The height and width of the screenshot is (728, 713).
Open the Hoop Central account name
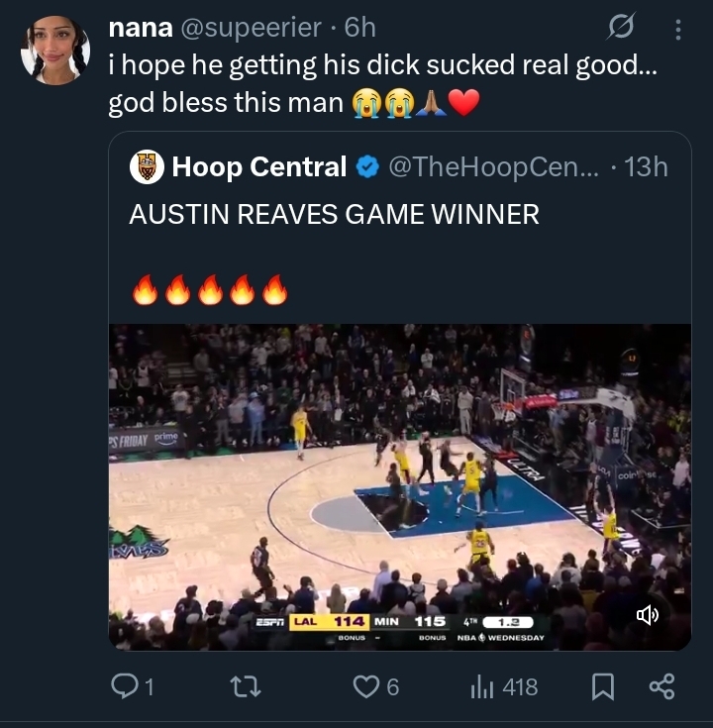tap(259, 167)
